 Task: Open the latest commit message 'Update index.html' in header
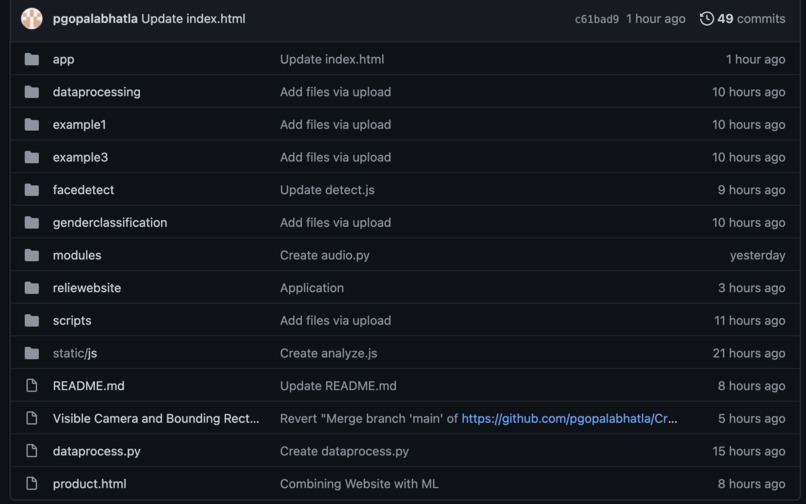pyautogui.click(x=193, y=19)
